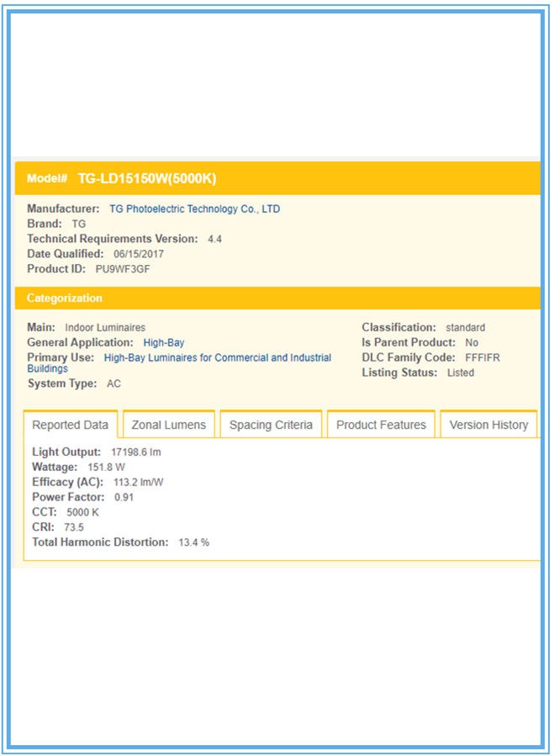This screenshot has height=756, width=555.
Task: Click the Brand value TG
Action: [78, 225]
